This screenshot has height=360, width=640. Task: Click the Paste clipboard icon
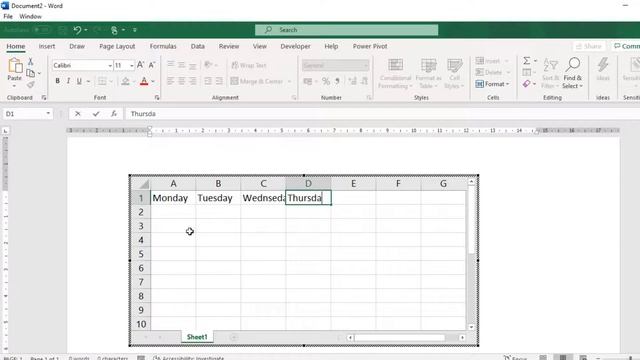[15, 66]
